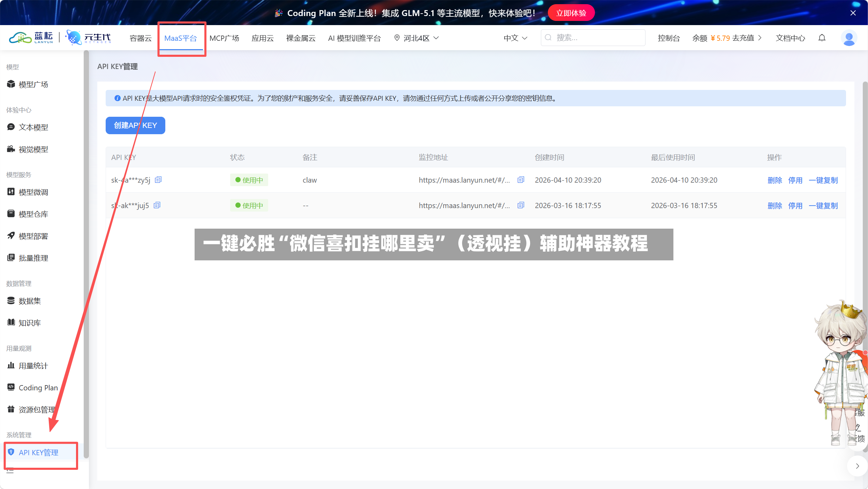Switch to the 裸金属云 tab
The image size is (868, 489).
pos(301,38)
